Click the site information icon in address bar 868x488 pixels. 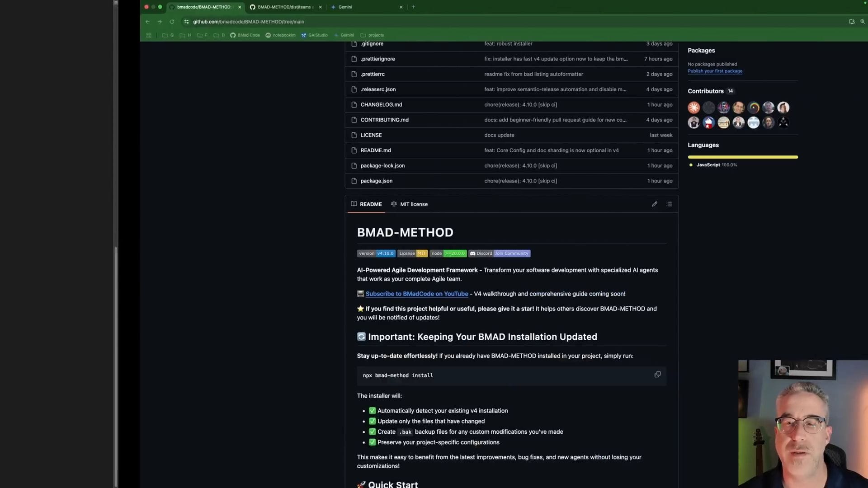point(186,22)
